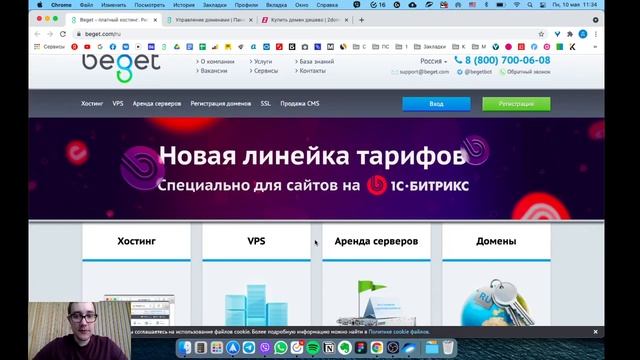Open the Google Drive bookmark icon
Viewport: 640px width, 360px height.
click(177, 47)
